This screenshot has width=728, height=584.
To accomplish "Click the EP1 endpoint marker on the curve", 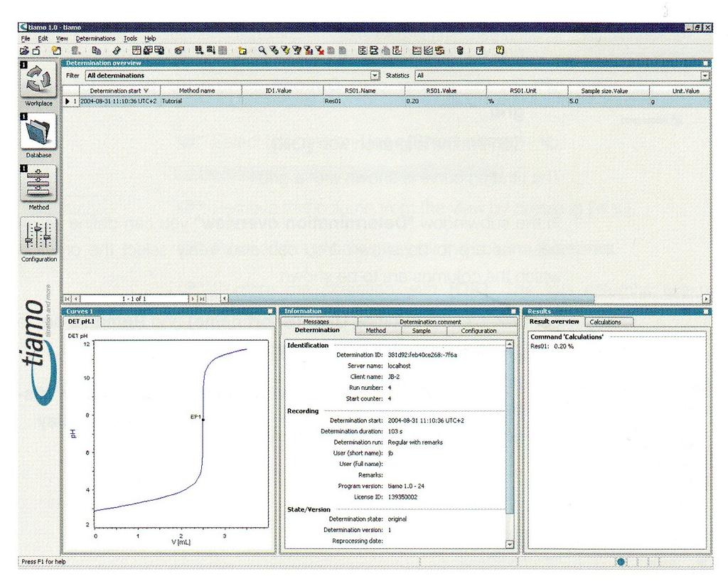I will 203,420.
